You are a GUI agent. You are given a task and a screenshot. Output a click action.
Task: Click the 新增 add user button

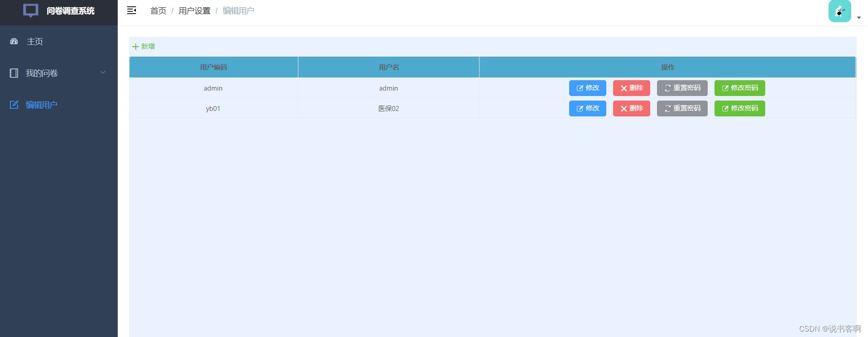(x=144, y=46)
